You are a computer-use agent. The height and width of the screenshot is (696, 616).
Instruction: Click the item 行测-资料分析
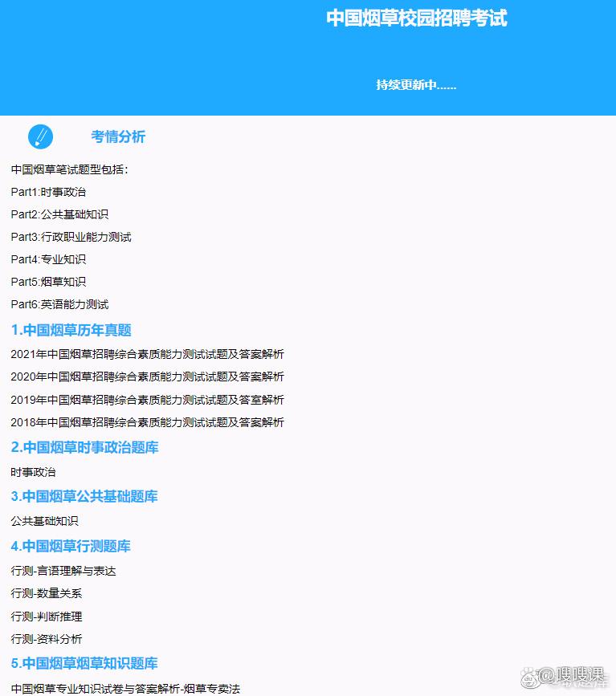(47, 639)
